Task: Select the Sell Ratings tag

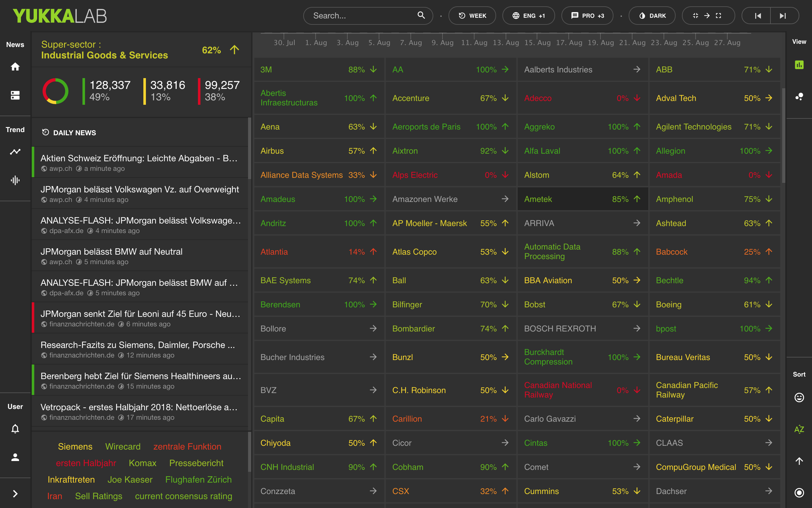Action: tap(99, 496)
